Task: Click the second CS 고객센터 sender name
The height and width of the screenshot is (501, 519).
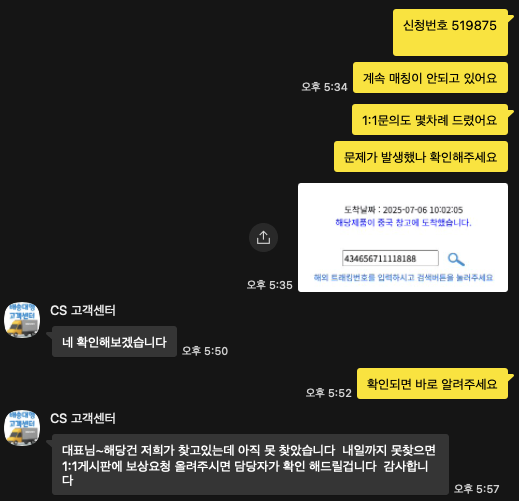Action: (83, 419)
